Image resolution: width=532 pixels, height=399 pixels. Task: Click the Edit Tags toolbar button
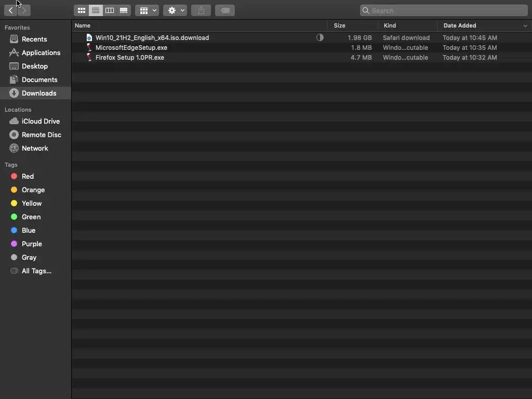point(225,10)
